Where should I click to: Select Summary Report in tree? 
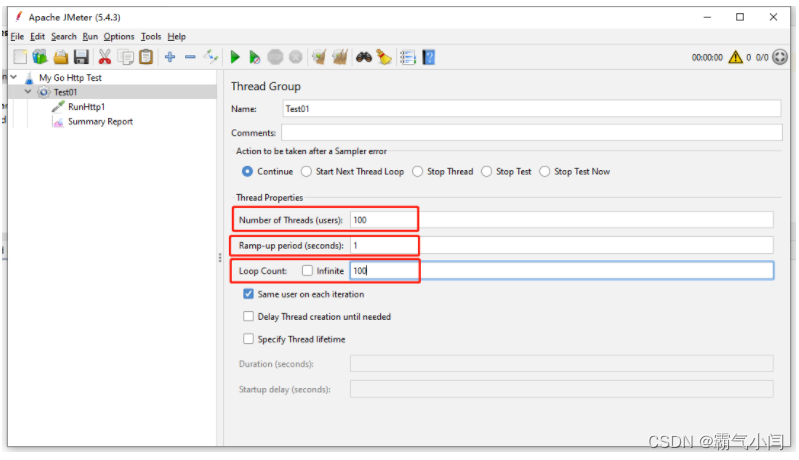(100, 122)
